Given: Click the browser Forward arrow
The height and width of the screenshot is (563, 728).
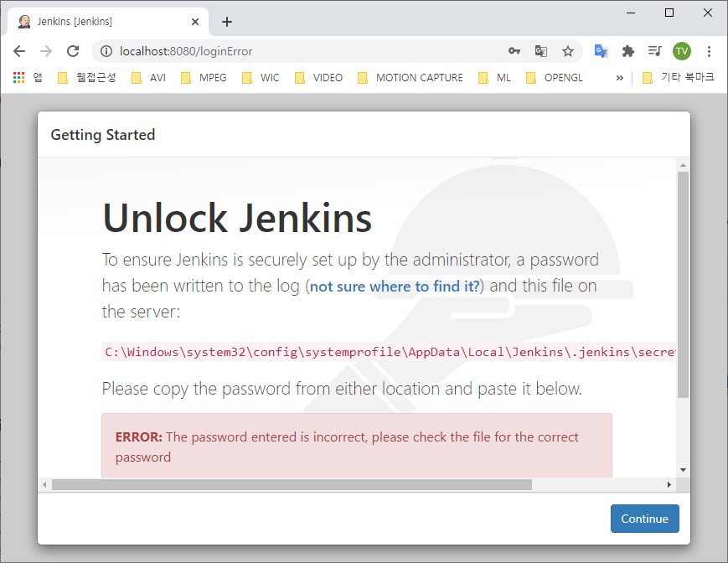Looking at the screenshot, I should click(x=46, y=51).
